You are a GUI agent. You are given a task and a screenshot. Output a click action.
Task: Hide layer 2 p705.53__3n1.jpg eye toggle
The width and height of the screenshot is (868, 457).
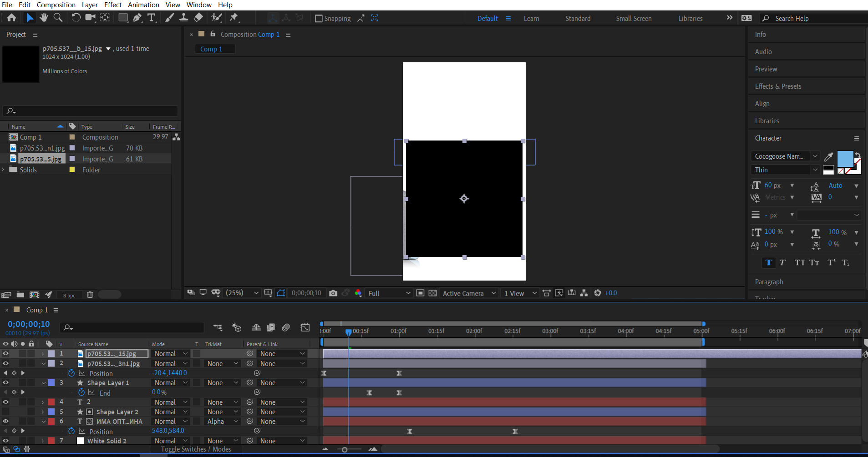[x=5, y=363]
